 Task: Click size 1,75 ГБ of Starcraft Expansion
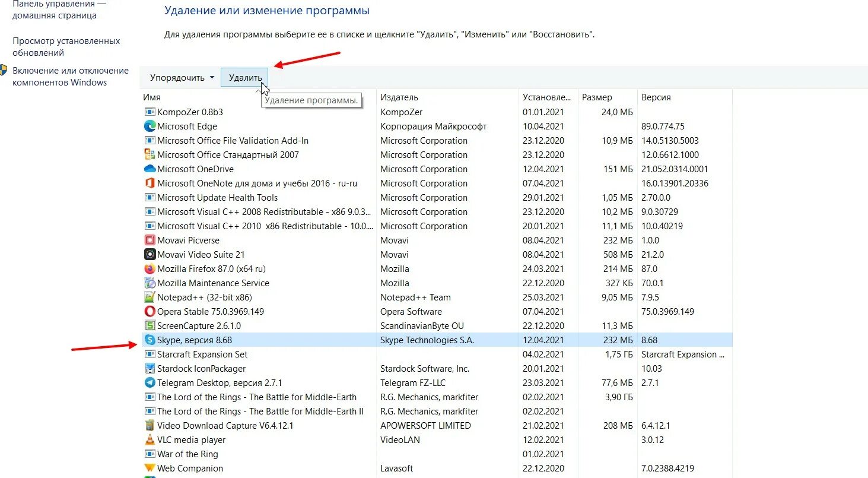click(x=619, y=354)
